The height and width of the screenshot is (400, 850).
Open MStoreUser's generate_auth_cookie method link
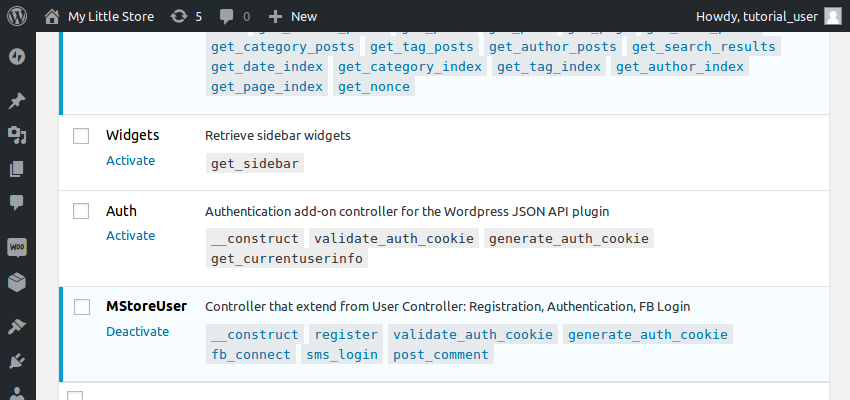(x=648, y=334)
